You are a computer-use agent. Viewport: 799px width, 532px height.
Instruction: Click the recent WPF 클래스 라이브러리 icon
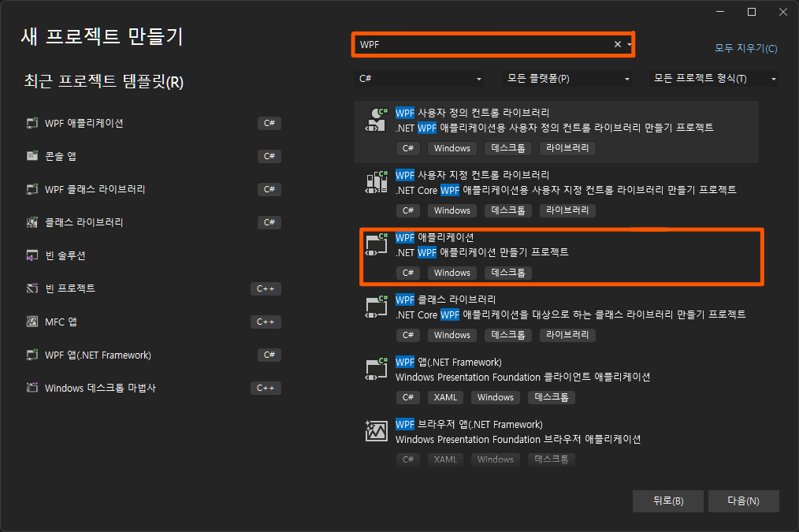click(32, 189)
